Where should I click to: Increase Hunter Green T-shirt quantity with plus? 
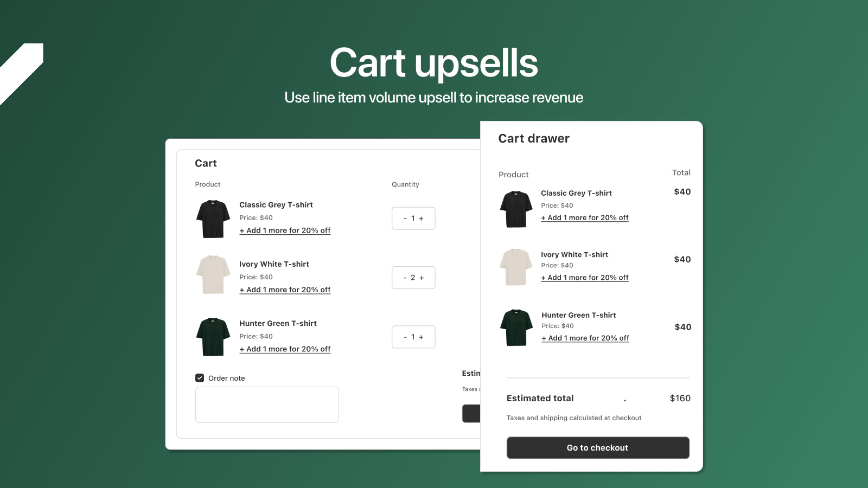[x=422, y=336]
